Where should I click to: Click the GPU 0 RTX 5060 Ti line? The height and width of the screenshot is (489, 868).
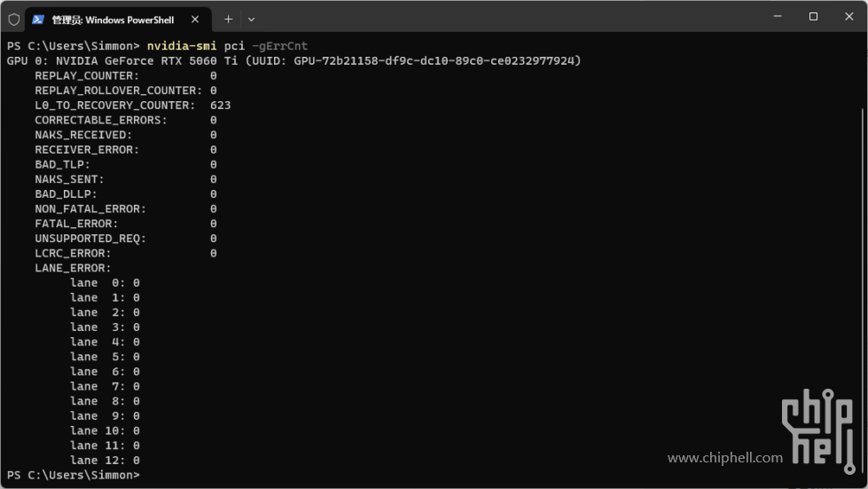pos(294,61)
